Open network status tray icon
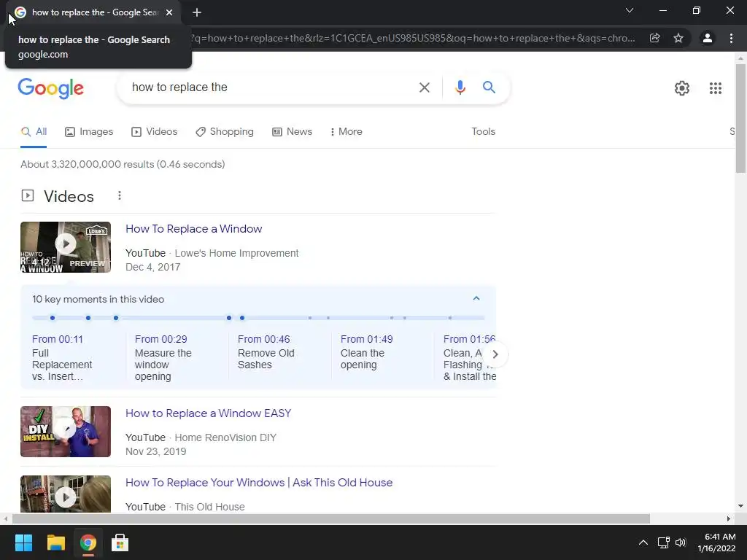This screenshot has height=560, width=747. [x=663, y=542]
